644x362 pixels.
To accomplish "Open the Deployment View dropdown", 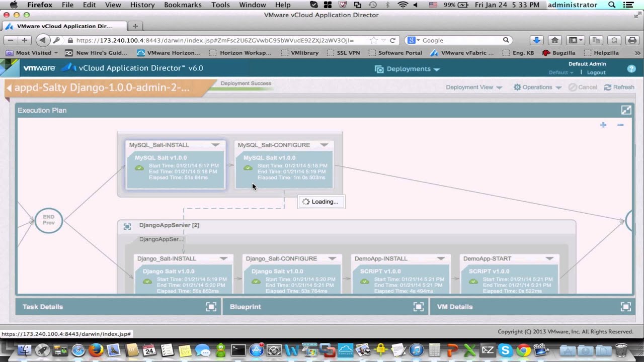I will pyautogui.click(x=474, y=87).
